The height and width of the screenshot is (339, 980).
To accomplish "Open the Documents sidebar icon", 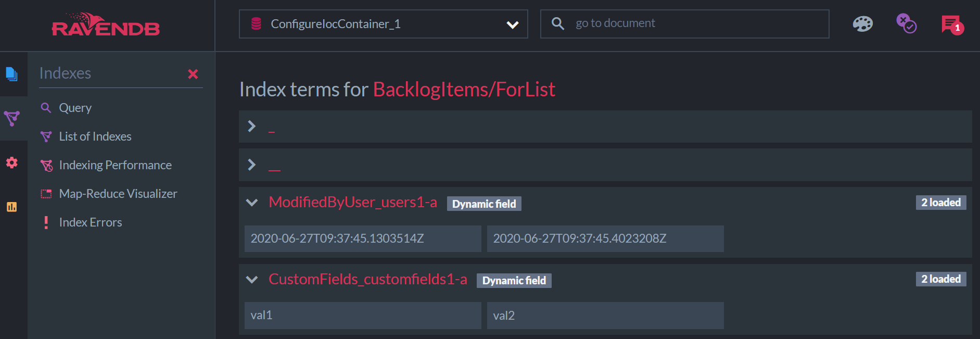I will 11,74.
